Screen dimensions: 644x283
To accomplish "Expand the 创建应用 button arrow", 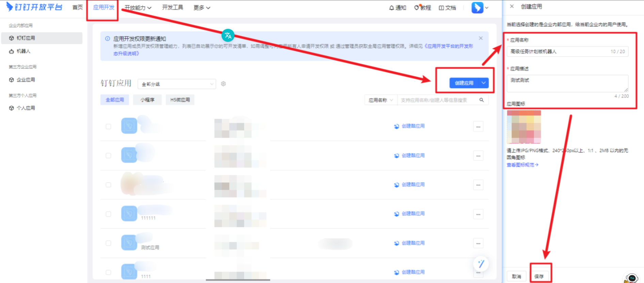I will [484, 83].
